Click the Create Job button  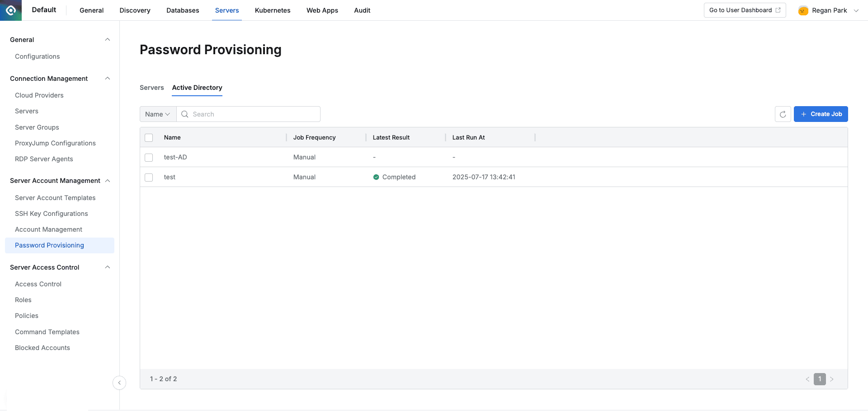[821, 114]
